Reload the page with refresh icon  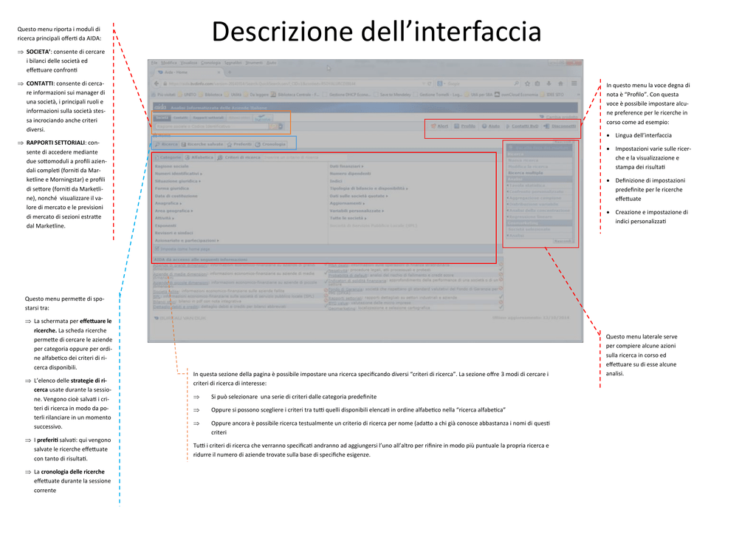click(429, 84)
